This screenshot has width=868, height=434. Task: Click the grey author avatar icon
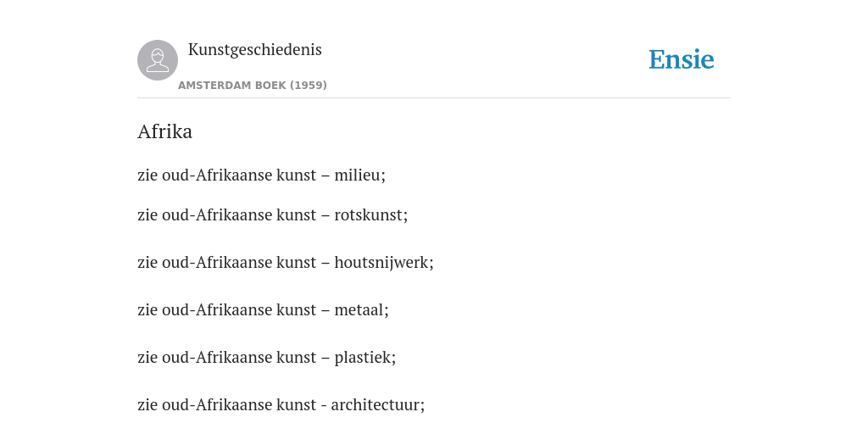coord(158,60)
